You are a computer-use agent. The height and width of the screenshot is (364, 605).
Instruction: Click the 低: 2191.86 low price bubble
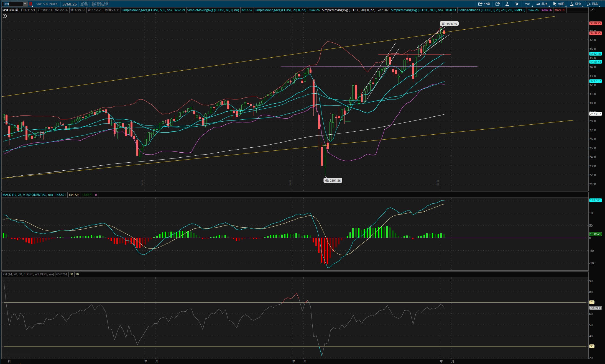[333, 181]
